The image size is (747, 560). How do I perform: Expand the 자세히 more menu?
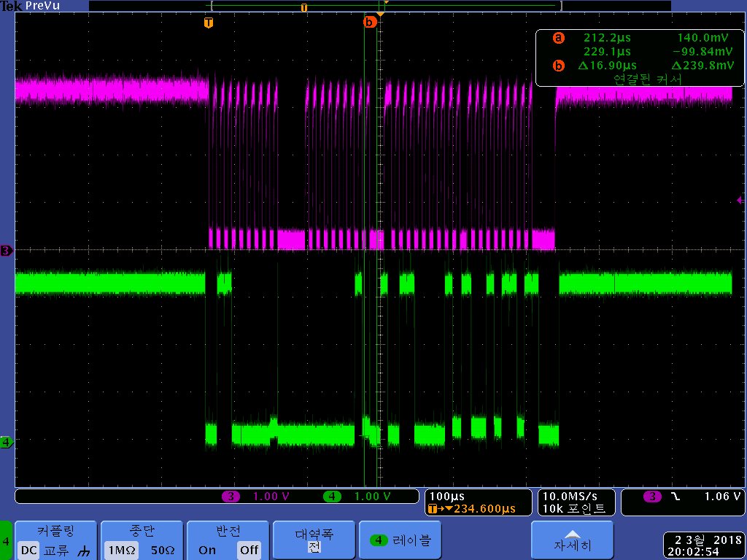click(572, 540)
